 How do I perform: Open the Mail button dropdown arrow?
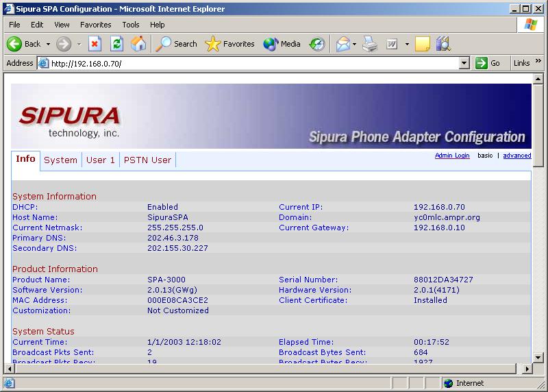(354, 44)
